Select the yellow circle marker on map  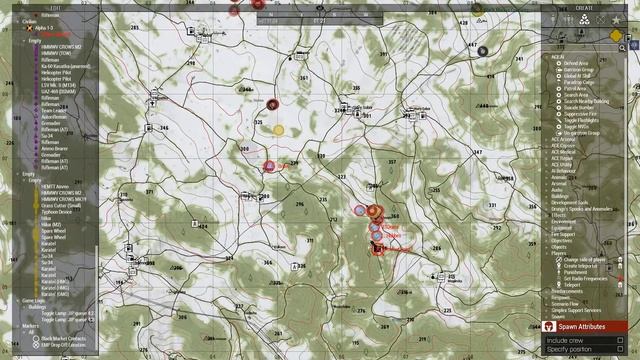(x=278, y=130)
